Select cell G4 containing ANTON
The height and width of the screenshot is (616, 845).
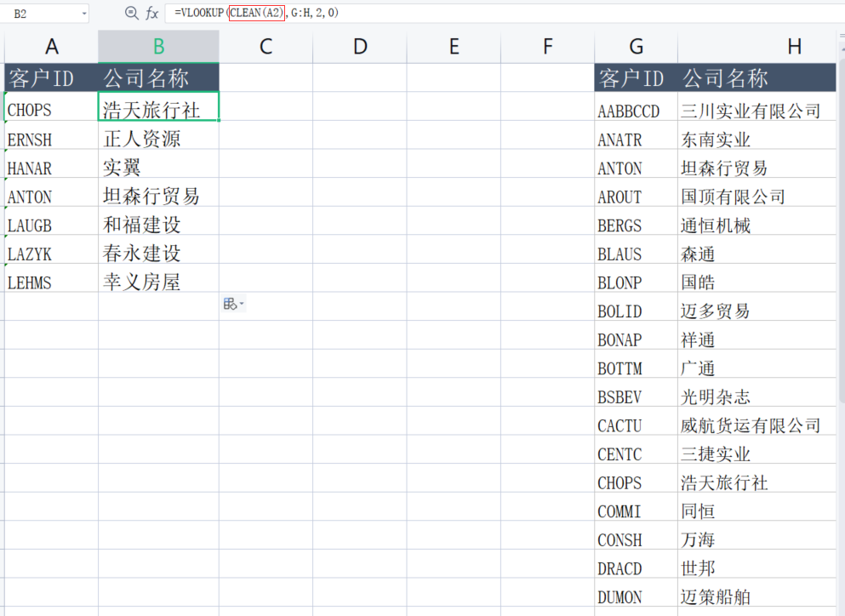pyautogui.click(x=636, y=163)
